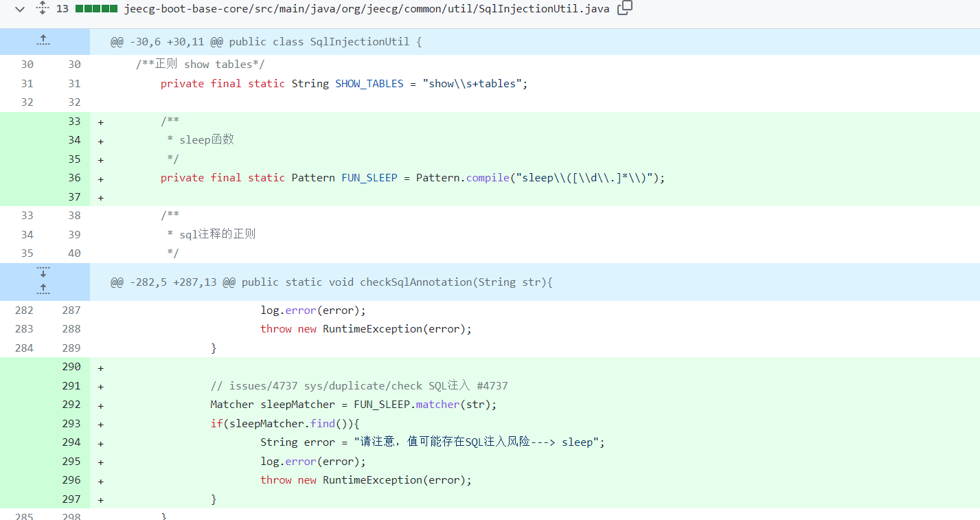Click the FUN_SLEEP Pattern.compile line
The width and height of the screenshot is (980, 520).
click(x=413, y=178)
